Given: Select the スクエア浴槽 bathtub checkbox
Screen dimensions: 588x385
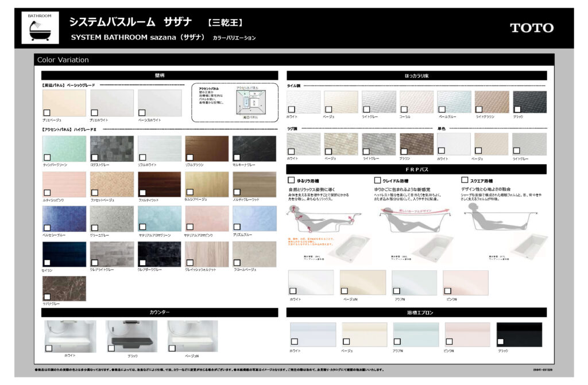Looking at the screenshot, I should 465,180.
